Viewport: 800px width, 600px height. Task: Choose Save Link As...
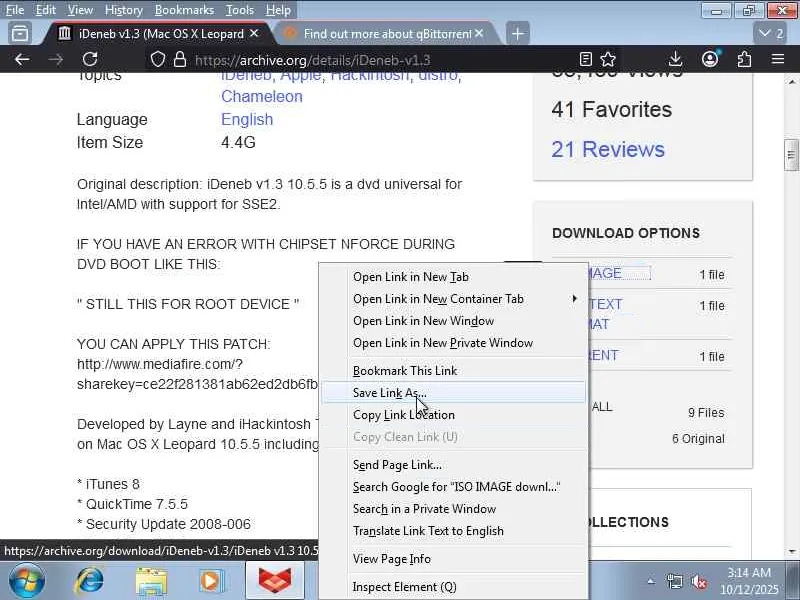pyautogui.click(x=454, y=393)
